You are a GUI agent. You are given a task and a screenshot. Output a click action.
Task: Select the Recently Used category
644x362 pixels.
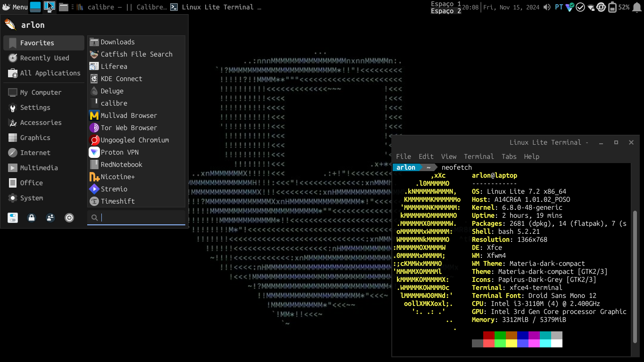tap(44, 58)
